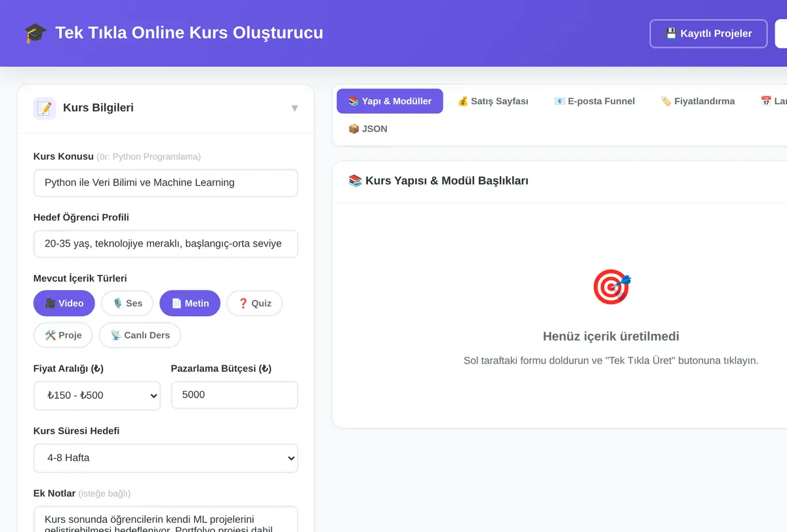Click the Pazarlama Bütçesi input field

point(235,395)
